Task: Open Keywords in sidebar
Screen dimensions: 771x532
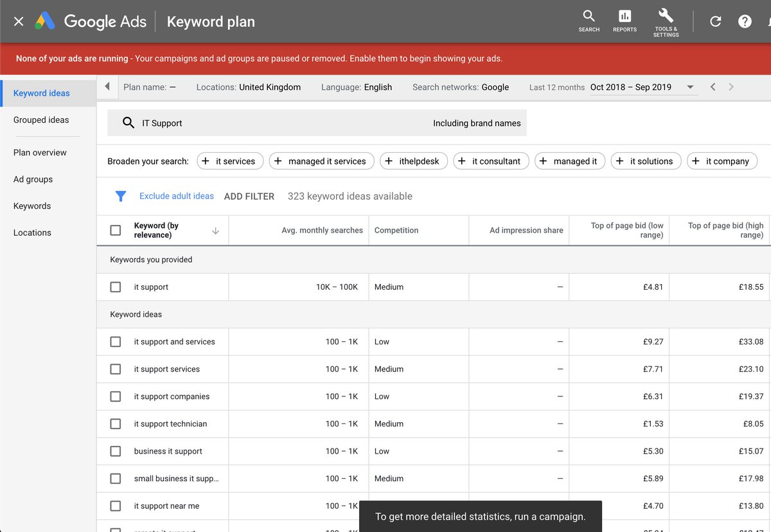Action: (x=32, y=206)
